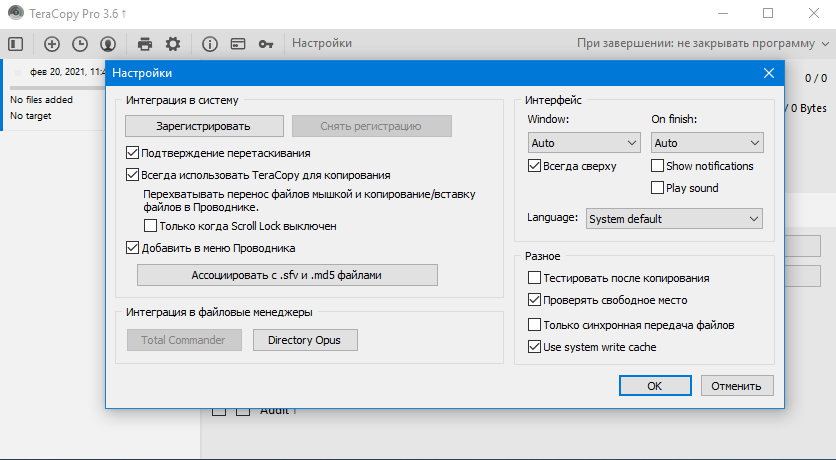The image size is (836, 460).
Task: Open "При завершении" menu in toolbar
Action: [x=703, y=44]
